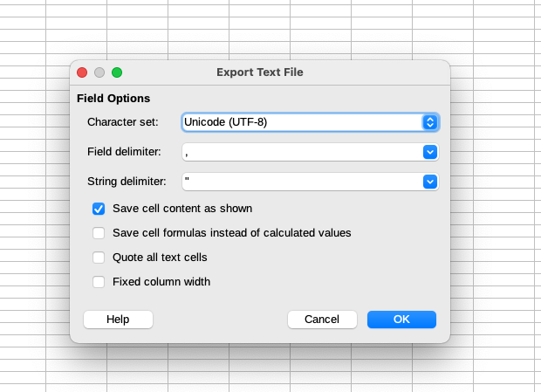The height and width of the screenshot is (392, 541).
Task: Click the yellow minimize window button
Action: point(99,72)
